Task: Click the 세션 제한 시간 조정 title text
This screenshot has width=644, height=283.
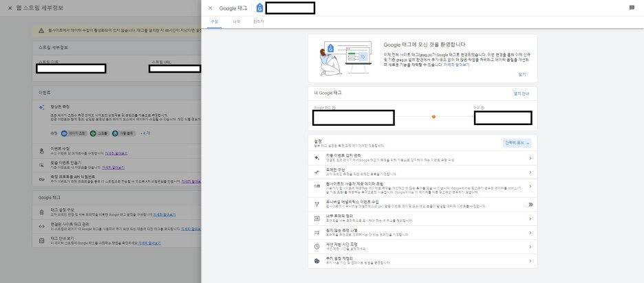Action: (x=341, y=245)
